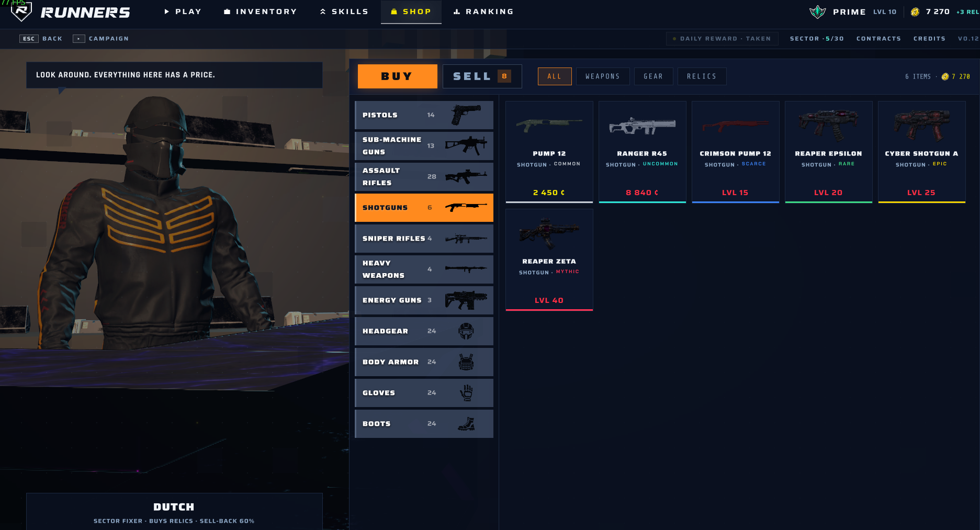Viewport: 980px width, 530px height.
Task: Select the Reaper Zeta mythic shotgun
Action: 549,260
